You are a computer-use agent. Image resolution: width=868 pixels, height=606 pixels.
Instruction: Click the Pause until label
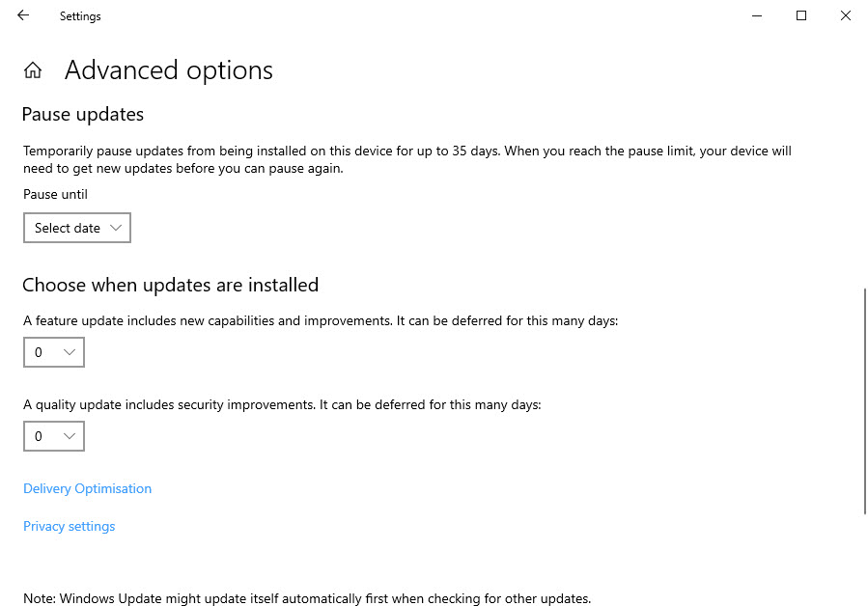pyautogui.click(x=55, y=194)
